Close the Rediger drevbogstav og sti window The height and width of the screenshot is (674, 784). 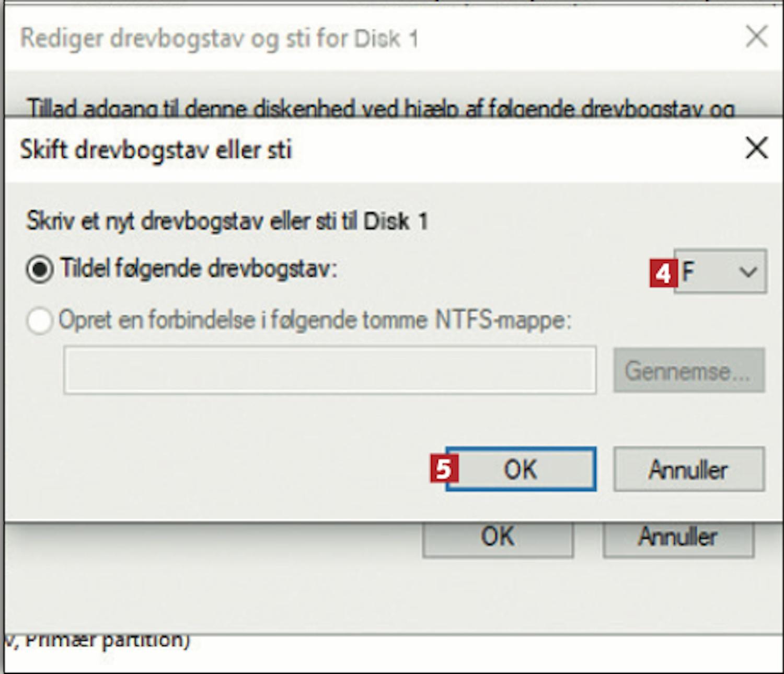click(756, 37)
